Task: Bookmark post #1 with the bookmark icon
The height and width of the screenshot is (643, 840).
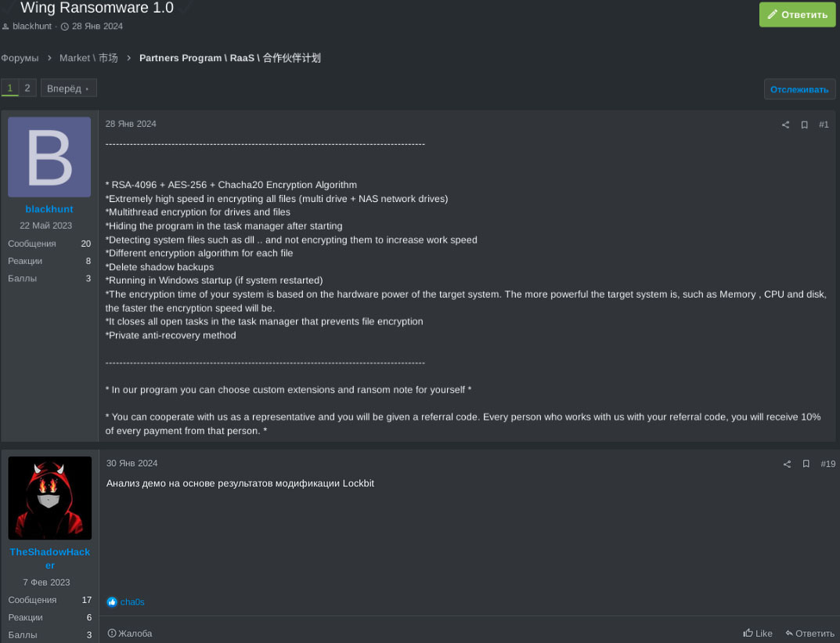Action: click(804, 125)
